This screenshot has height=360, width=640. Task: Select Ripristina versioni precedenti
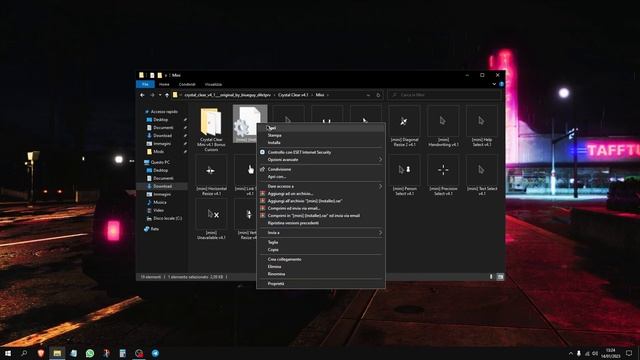pos(320,223)
